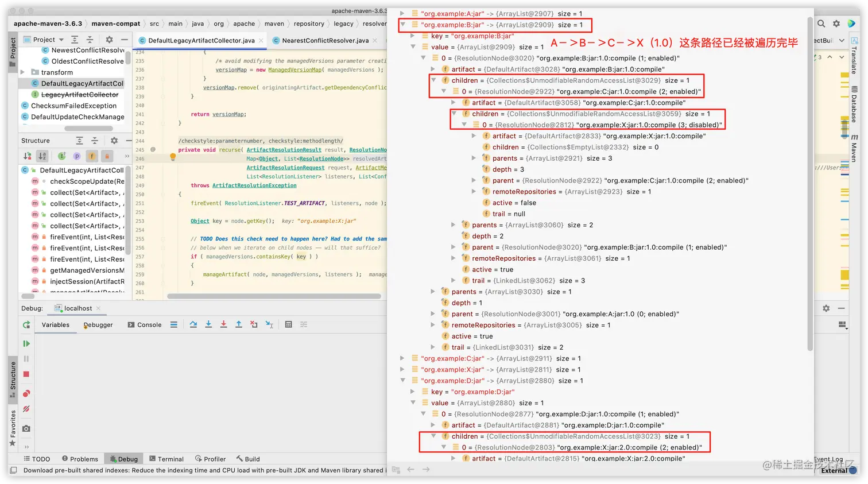Collapse all in Project panel header
868x484 pixels.
(90, 40)
